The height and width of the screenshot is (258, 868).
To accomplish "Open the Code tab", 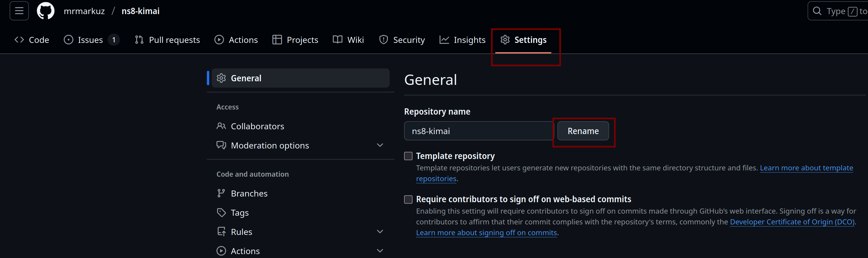I will click(x=32, y=40).
